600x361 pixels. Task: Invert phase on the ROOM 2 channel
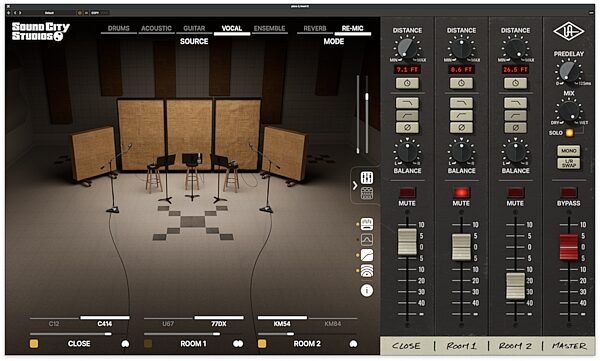(x=515, y=127)
